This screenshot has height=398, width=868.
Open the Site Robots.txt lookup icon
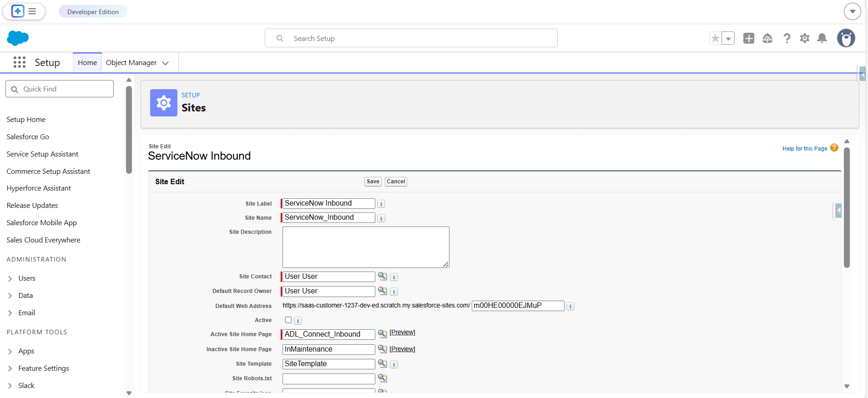click(x=383, y=378)
